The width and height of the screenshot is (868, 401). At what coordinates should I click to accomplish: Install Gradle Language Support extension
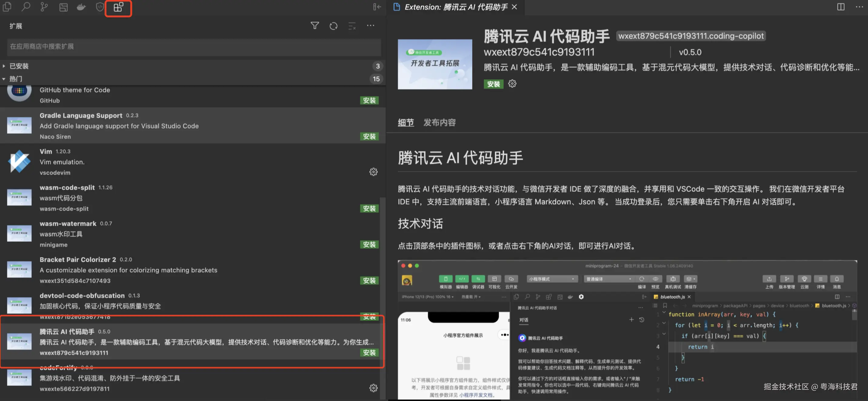tap(369, 136)
